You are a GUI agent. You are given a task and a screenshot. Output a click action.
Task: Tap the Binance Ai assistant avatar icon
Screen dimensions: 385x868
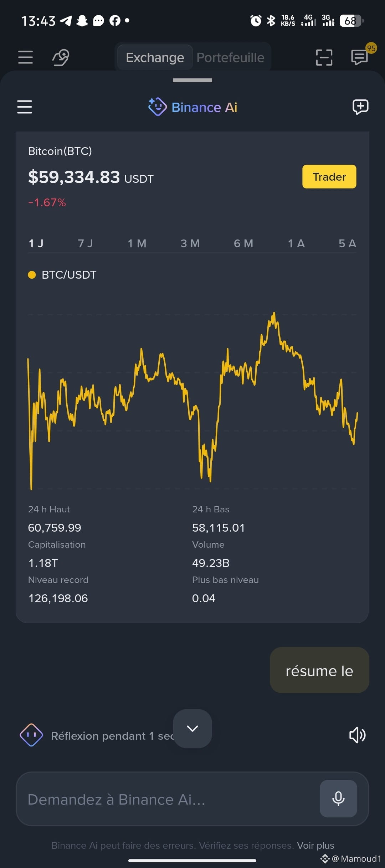(31, 735)
